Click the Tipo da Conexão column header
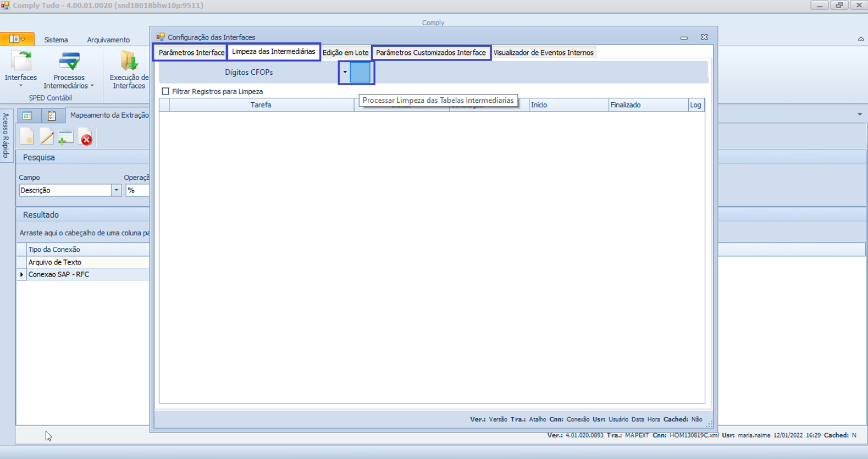The height and width of the screenshot is (459, 868). tap(88, 250)
